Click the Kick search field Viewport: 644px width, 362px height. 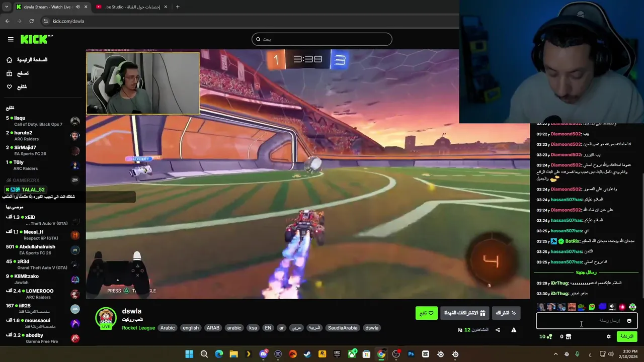coord(322,39)
